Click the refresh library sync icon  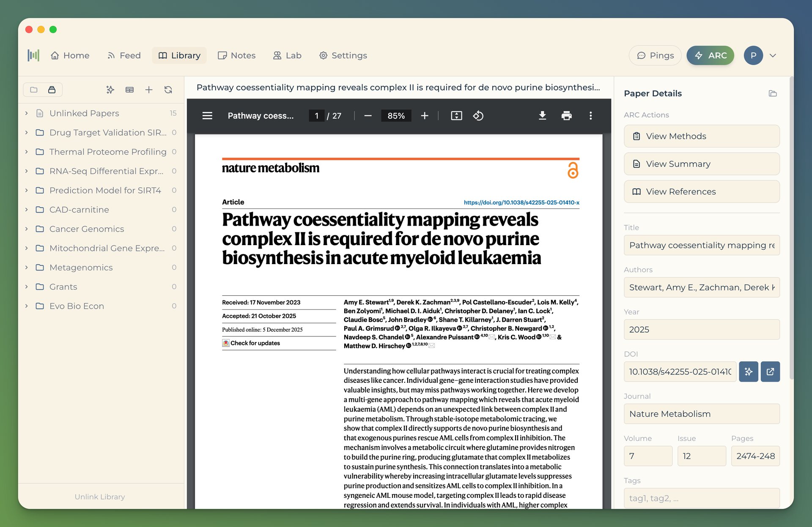click(x=168, y=90)
